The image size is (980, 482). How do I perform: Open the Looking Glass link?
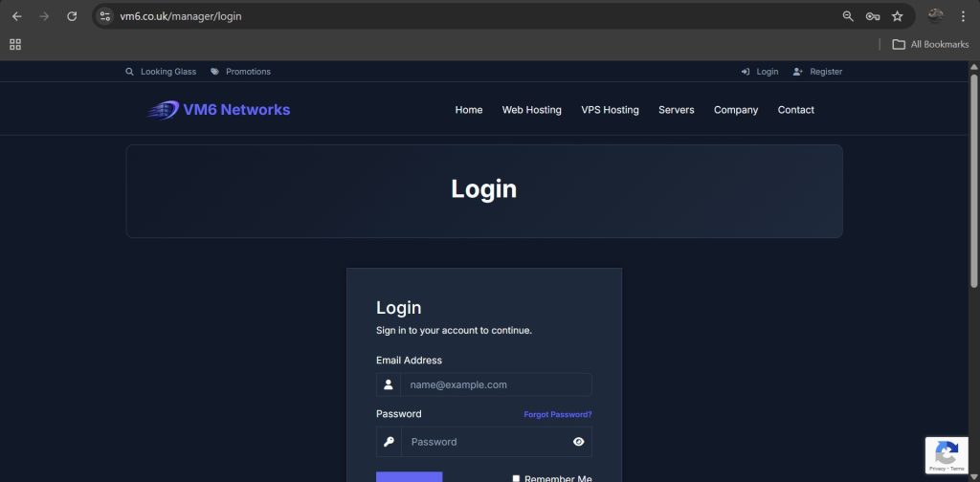[x=167, y=72]
